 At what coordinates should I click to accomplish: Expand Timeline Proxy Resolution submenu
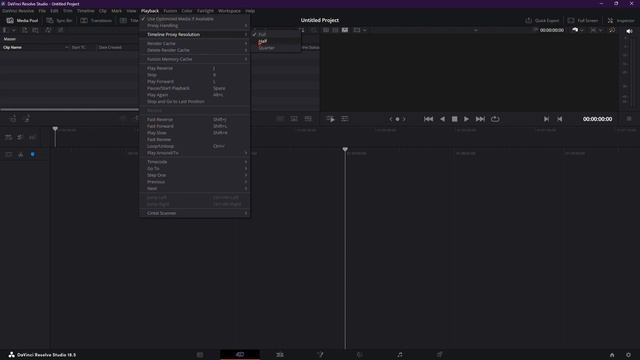195,35
